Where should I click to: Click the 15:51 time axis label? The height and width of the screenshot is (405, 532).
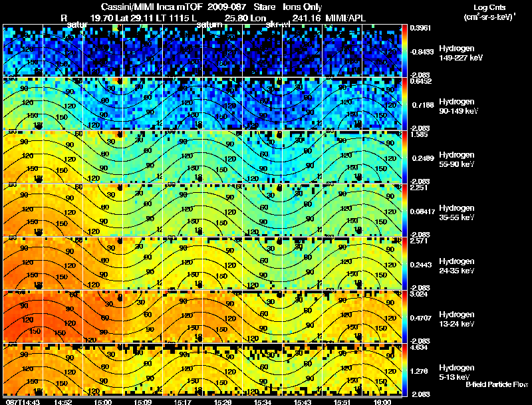pyautogui.click(x=342, y=402)
